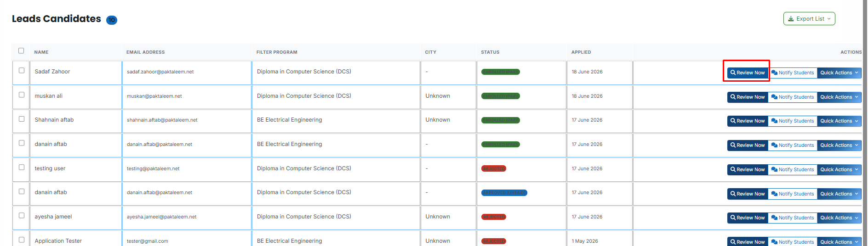Click the green status badge in Sadaf Zahoor's row
The width and height of the screenshot is (868, 246).
pos(501,72)
